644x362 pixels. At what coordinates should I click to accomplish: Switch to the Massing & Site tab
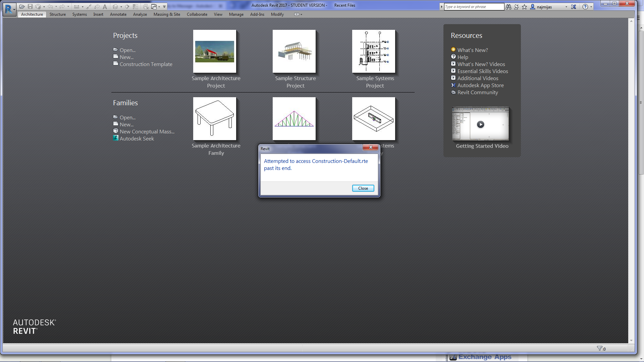coord(167,14)
